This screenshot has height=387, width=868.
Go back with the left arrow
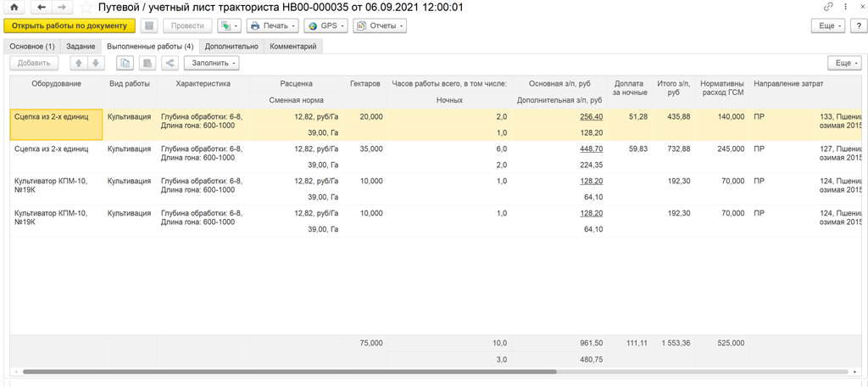tap(42, 8)
